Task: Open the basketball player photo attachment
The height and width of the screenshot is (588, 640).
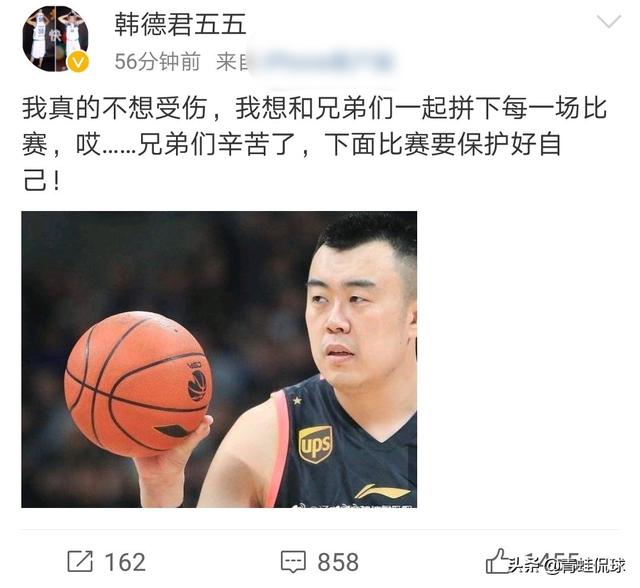Action: (x=219, y=359)
